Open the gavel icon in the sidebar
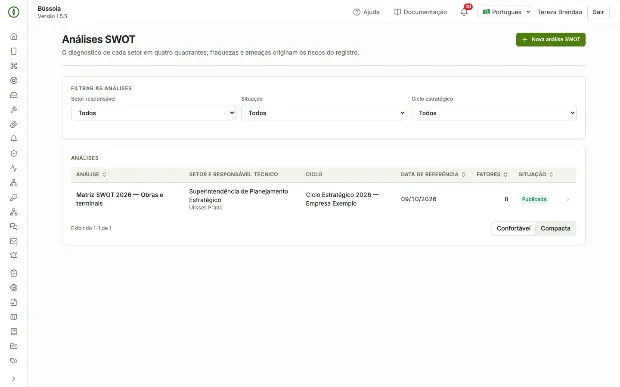Viewport: 620px width, 387px height. coord(13,109)
